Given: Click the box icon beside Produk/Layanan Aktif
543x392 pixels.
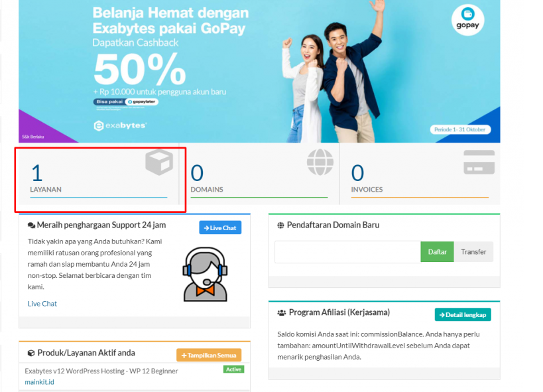Looking at the screenshot, I should (30, 353).
